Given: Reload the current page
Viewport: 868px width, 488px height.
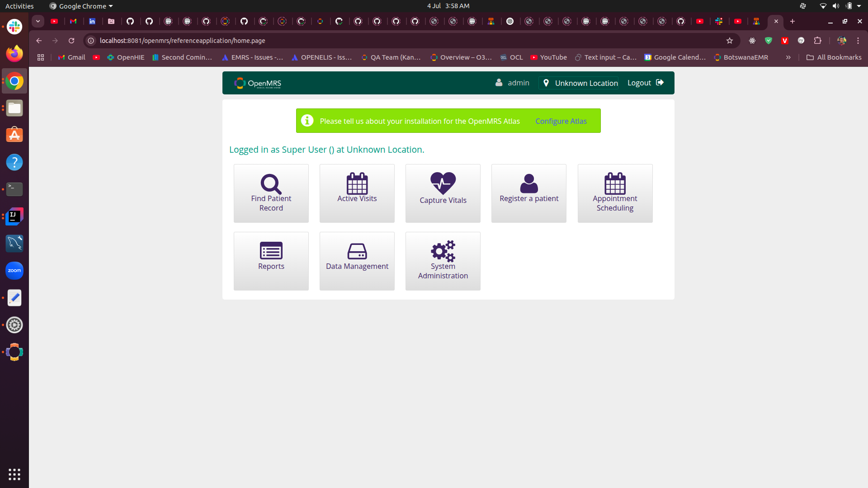Looking at the screenshot, I should [x=71, y=41].
